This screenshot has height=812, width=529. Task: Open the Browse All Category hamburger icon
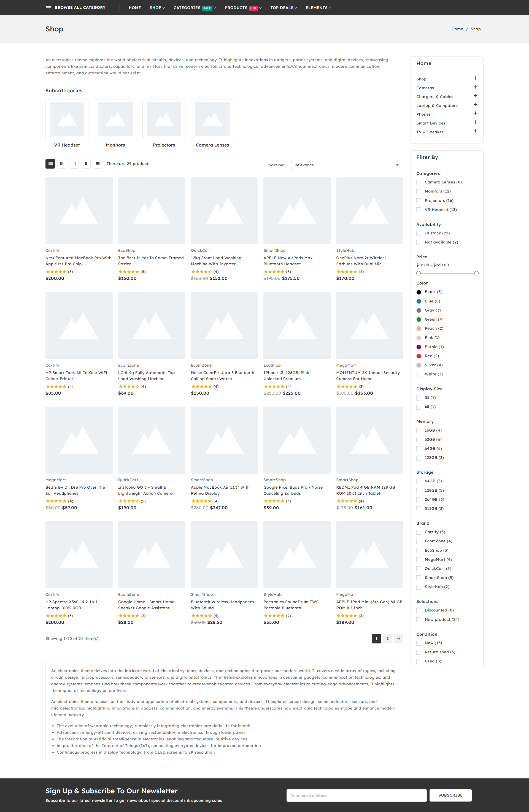49,7
